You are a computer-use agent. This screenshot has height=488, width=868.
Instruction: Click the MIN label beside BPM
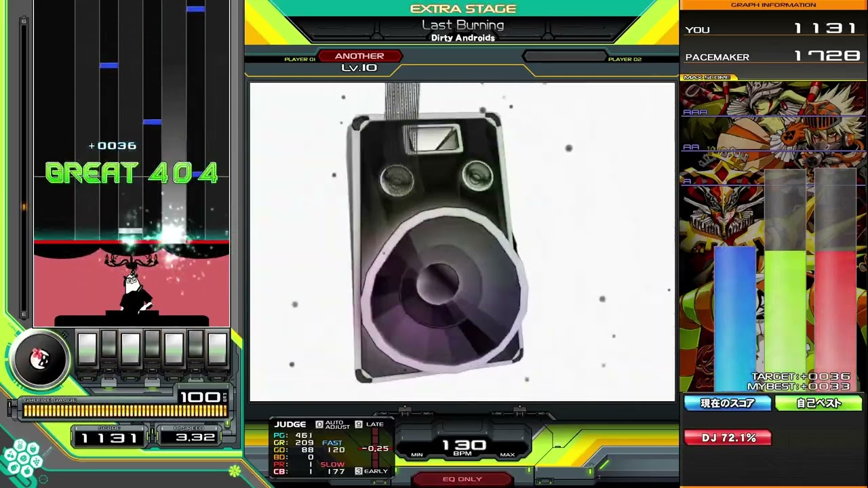coord(416,455)
